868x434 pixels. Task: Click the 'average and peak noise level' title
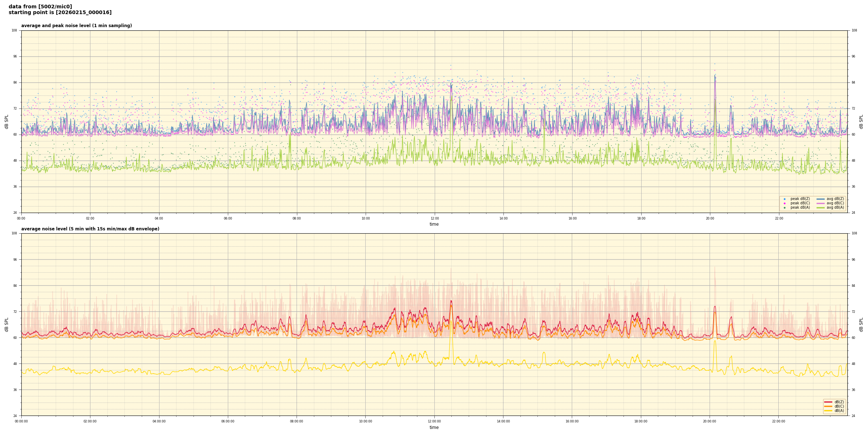point(76,26)
